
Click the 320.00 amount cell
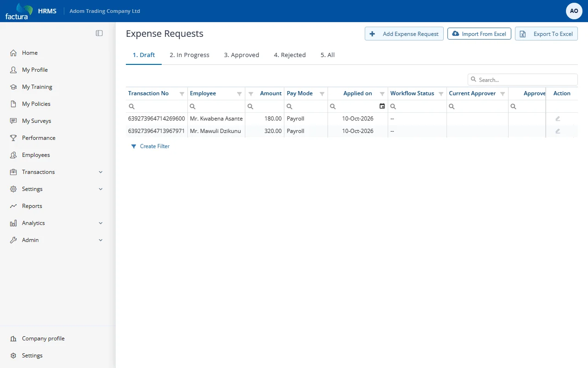[265, 131]
